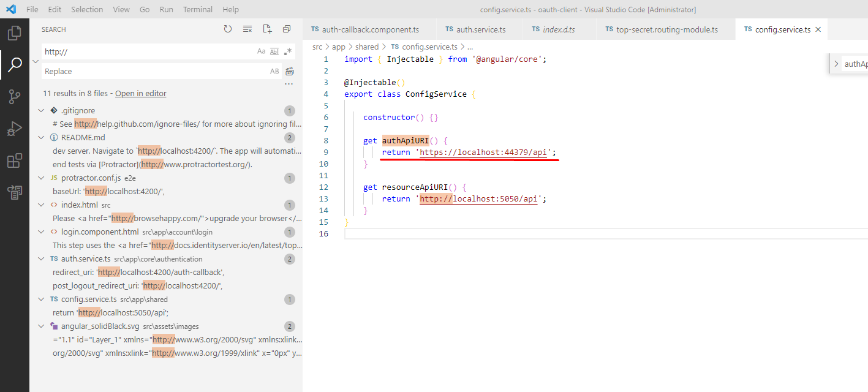Switch to auth-callback.component.ts tab
The height and width of the screenshot is (392, 868).
[369, 29]
